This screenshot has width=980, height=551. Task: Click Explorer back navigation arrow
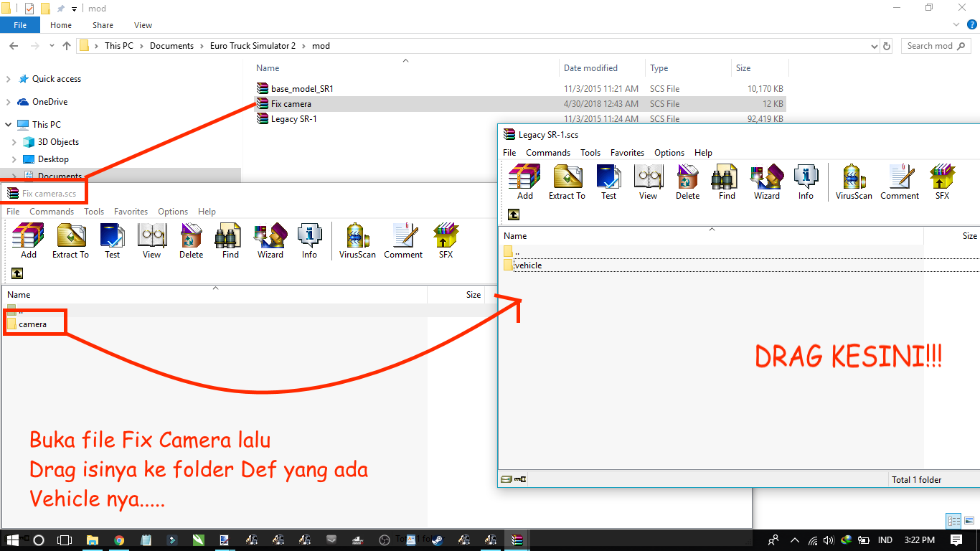click(13, 46)
